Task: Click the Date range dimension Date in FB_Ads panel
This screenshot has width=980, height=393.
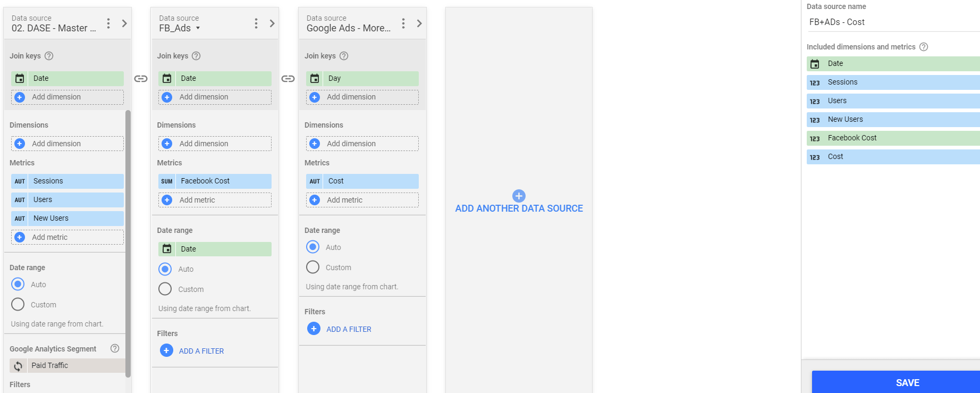Action: (215, 249)
